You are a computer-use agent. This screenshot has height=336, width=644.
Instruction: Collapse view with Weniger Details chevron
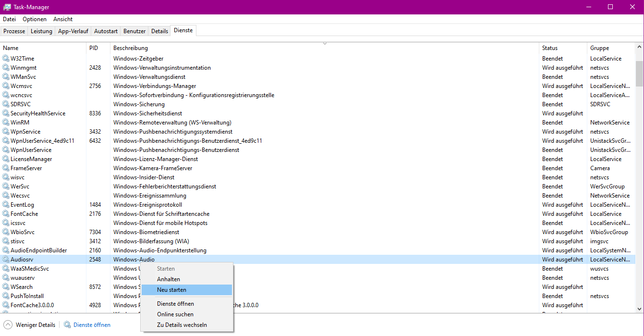point(8,325)
